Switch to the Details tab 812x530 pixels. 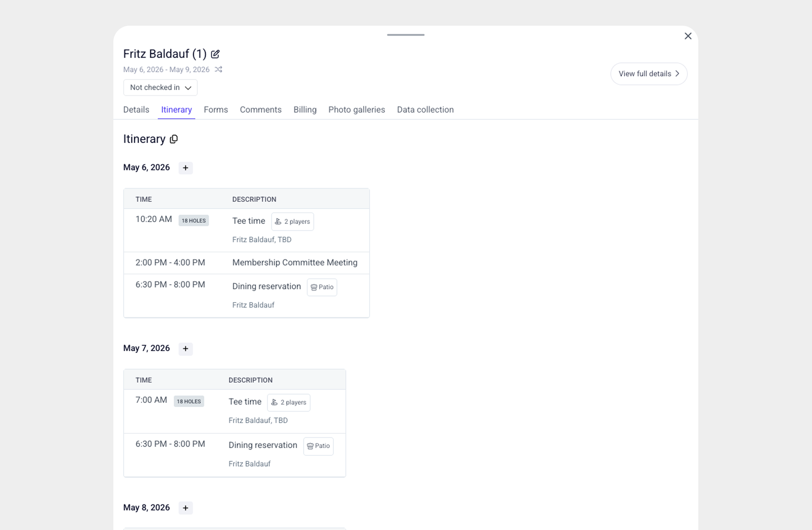[136, 110]
